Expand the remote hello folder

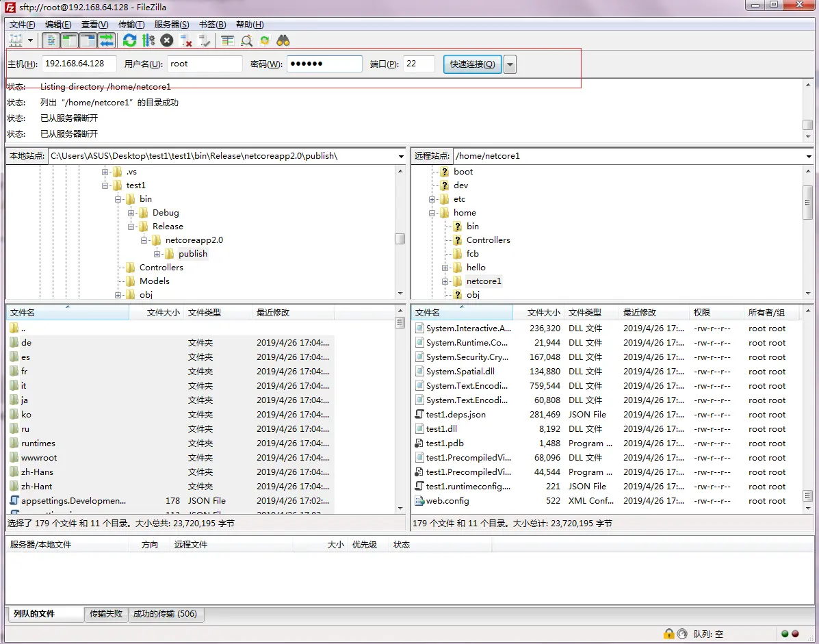pyautogui.click(x=445, y=268)
